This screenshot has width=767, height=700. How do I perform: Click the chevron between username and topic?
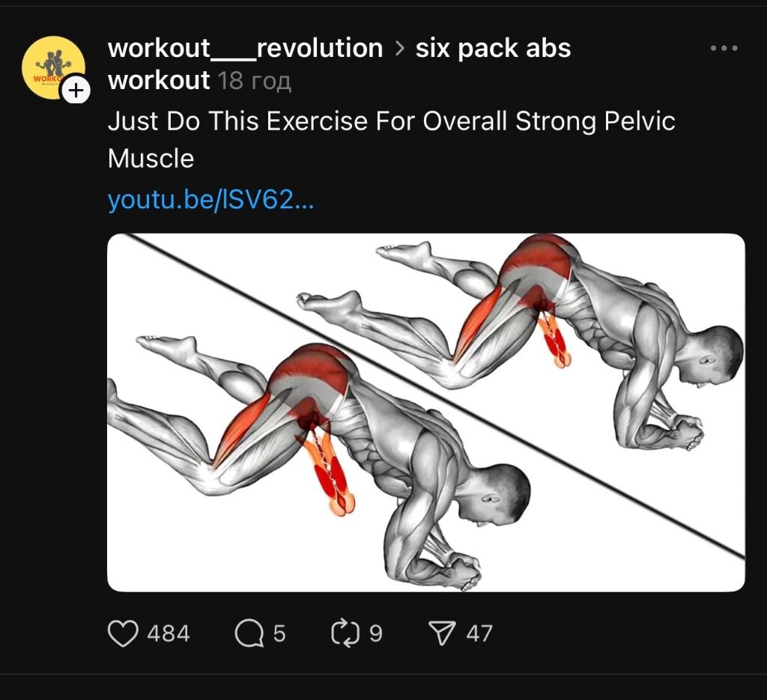point(400,49)
